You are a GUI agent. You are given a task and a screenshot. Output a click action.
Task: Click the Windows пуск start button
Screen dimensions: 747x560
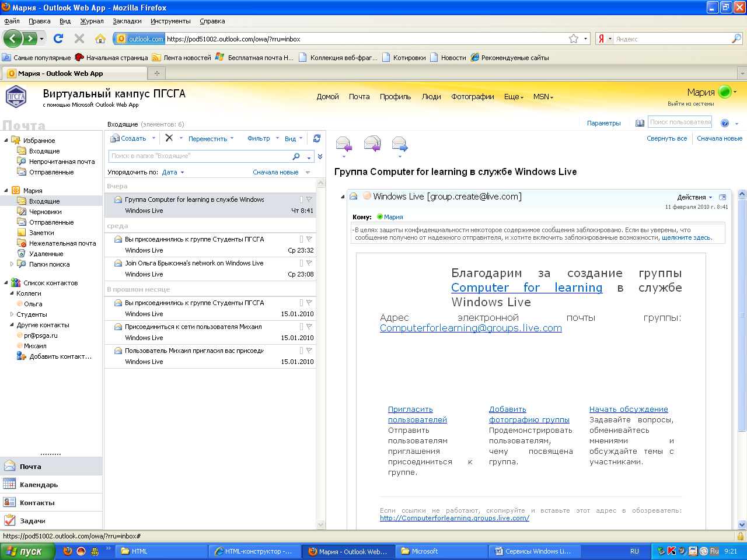point(27,551)
